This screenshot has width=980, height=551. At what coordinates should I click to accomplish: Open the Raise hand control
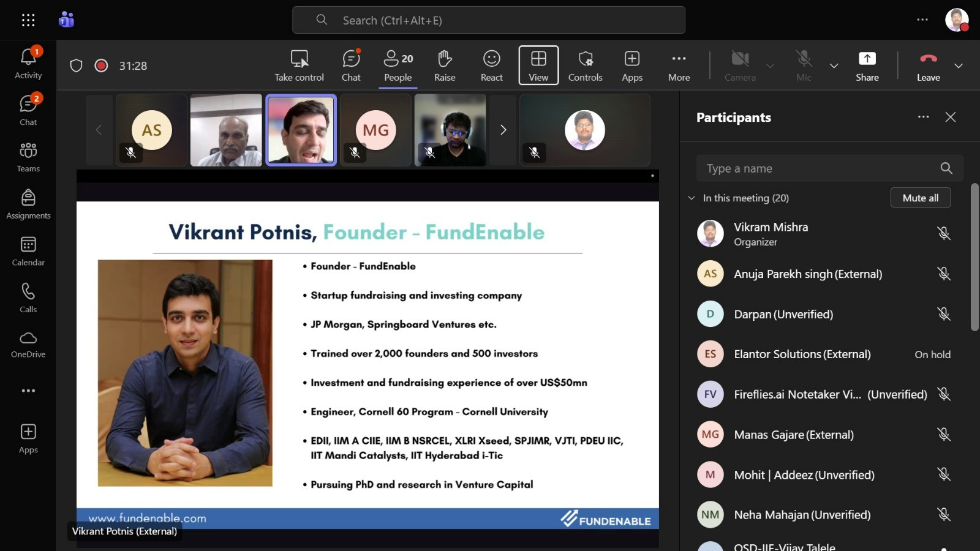pyautogui.click(x=445, y=66)
